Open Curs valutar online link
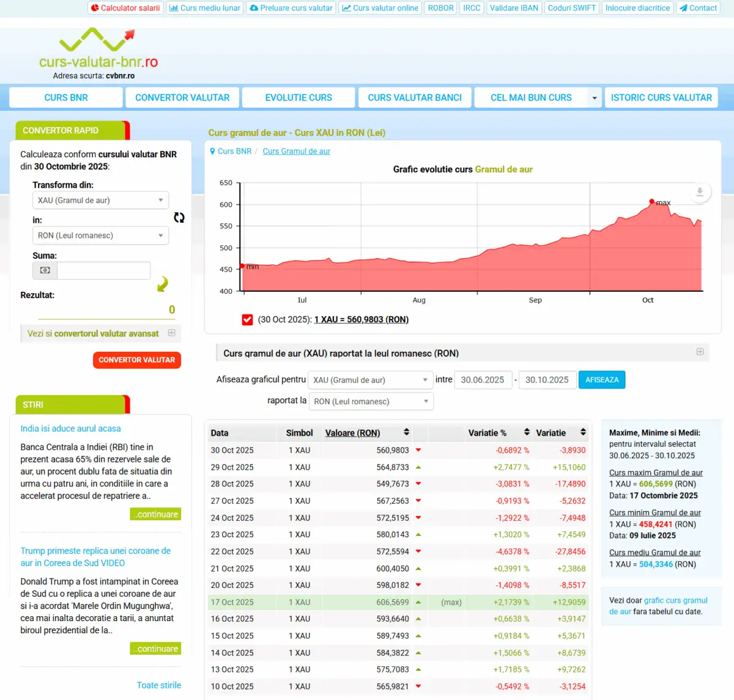734x700 pixels. point(380,8)
